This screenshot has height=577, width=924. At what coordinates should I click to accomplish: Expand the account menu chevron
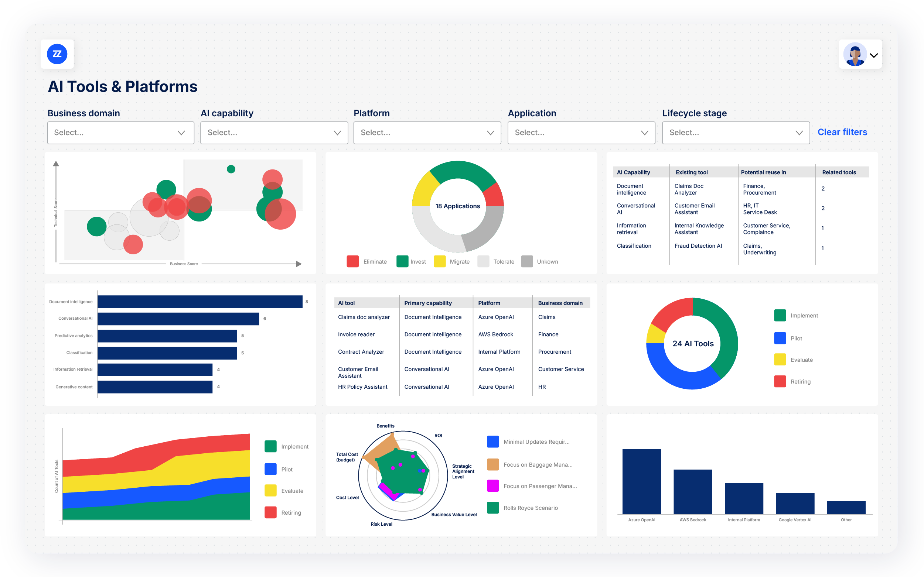874,55
